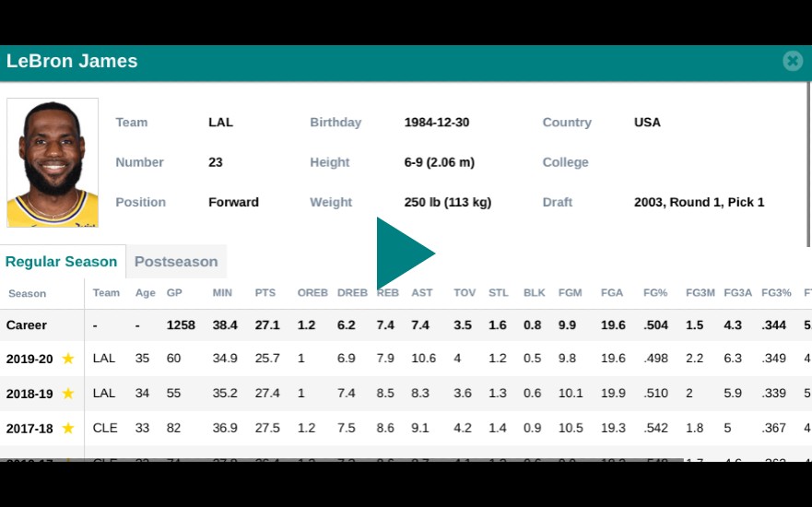Switch to the Postseason tab
Screen dimensions: 812x507
click(x=176, y=262)
